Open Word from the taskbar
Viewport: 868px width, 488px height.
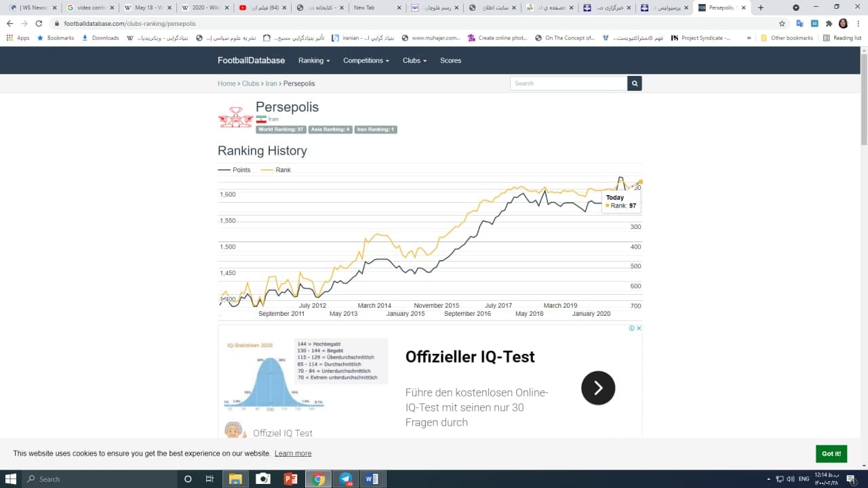pos(372,479)
